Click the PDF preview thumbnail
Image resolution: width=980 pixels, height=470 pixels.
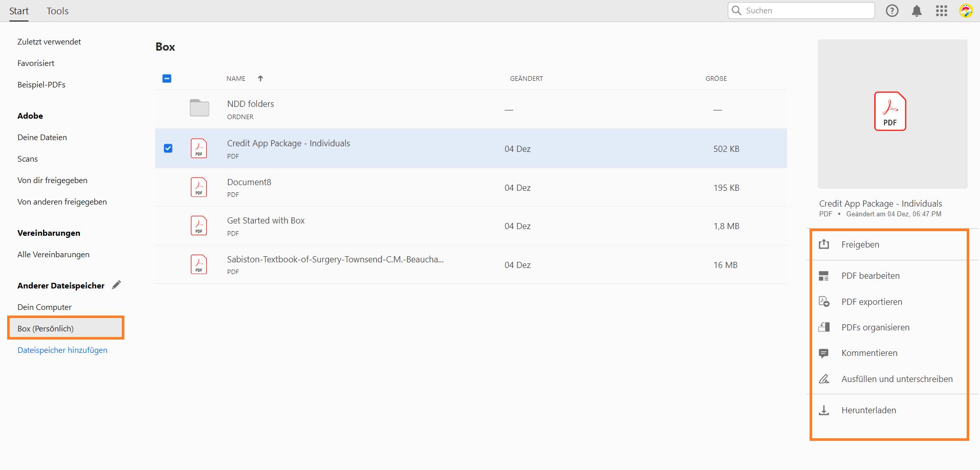[x=892, y=114]
